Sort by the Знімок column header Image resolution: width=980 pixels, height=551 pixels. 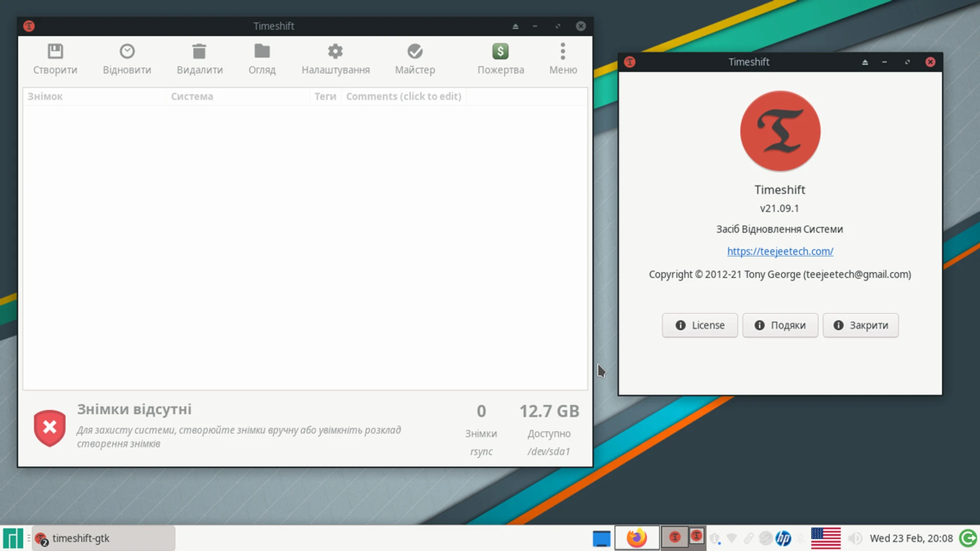[94, 96]
